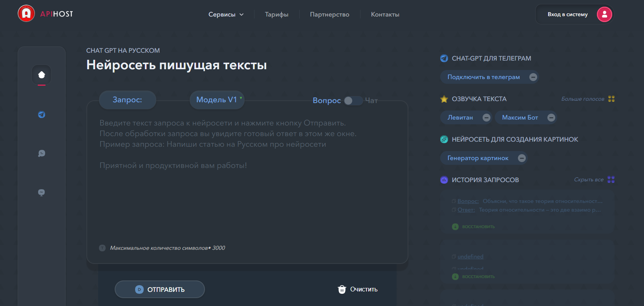Collapse history with Скрыть все
This screenshot has height=306, width=644.
[589, 180]
